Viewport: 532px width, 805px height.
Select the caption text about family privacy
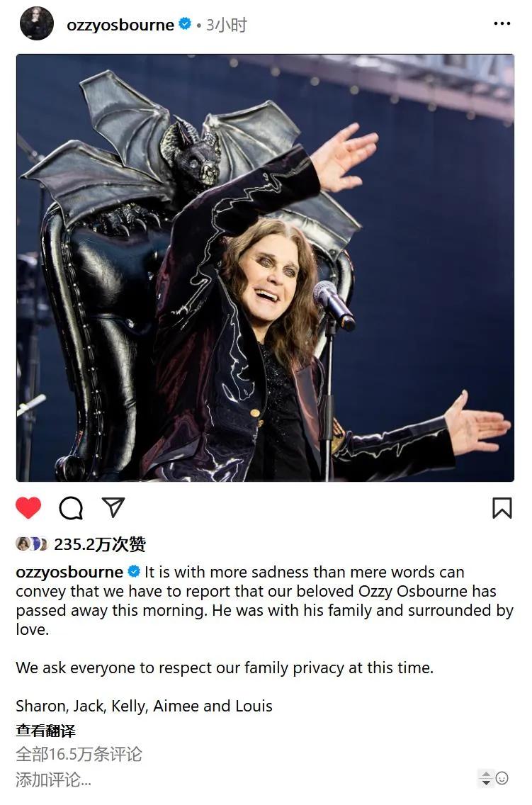225,668
